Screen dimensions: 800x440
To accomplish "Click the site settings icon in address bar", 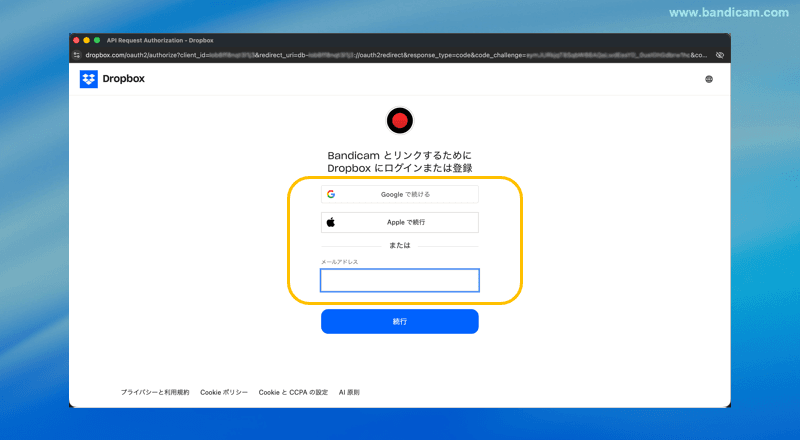I will pos(77,55).
